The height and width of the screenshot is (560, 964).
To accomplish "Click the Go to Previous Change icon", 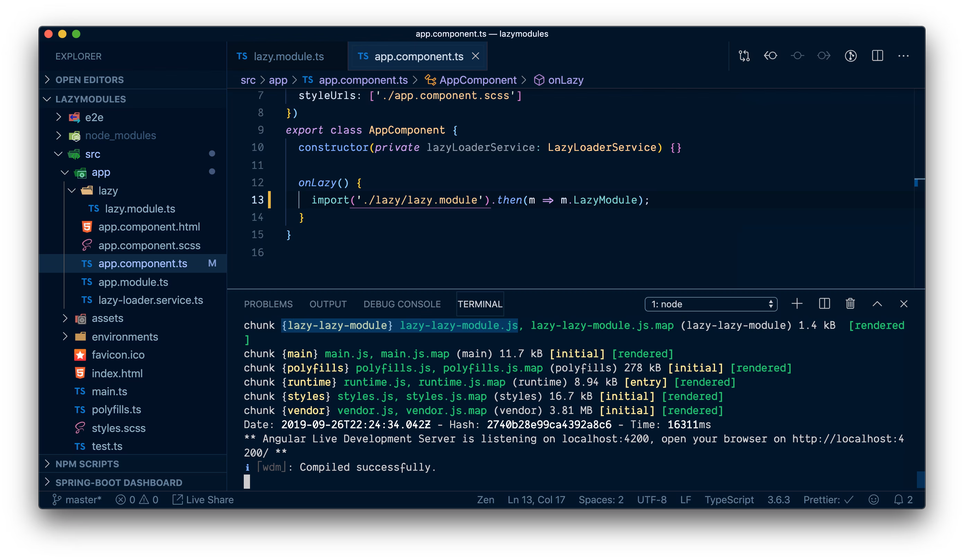I will click(x=770, y=56).
